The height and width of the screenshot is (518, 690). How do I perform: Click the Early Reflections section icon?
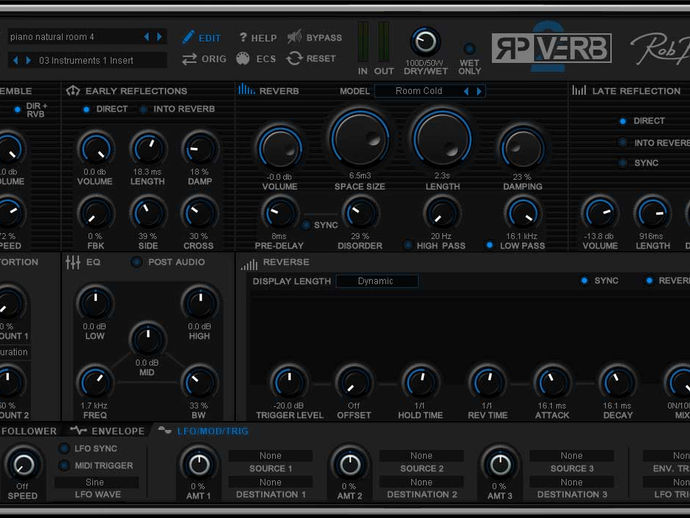click(x=73, y=91)
